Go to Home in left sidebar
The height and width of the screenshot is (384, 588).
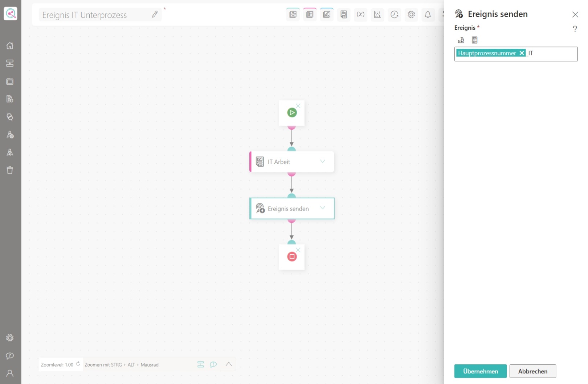10,46
